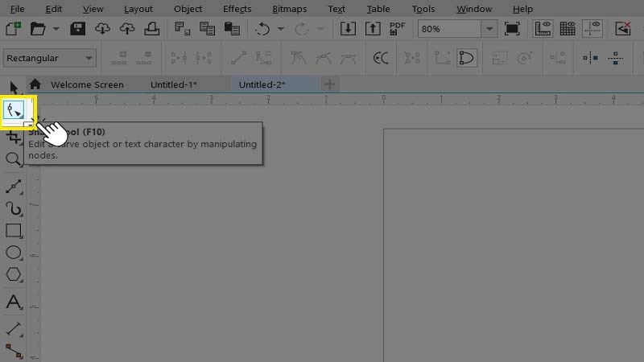The width and height of the screenshot is (644, 362).
Task: Publish to PDF
Action: click(x=397, y=29)
